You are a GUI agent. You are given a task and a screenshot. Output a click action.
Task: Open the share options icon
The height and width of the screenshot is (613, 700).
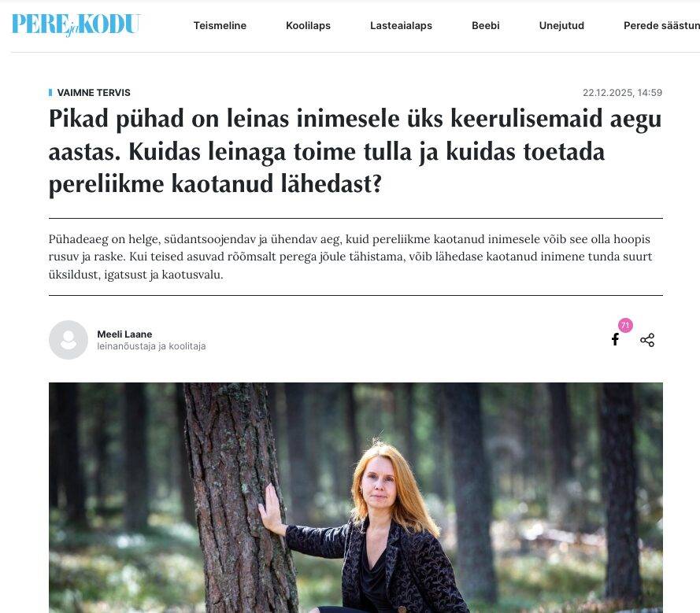coord(647,340)
